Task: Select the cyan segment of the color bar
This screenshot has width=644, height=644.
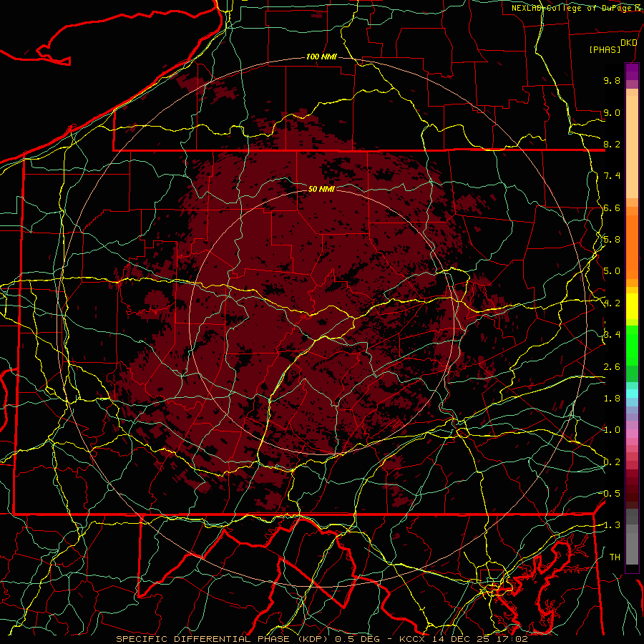Action: point(632,394)
